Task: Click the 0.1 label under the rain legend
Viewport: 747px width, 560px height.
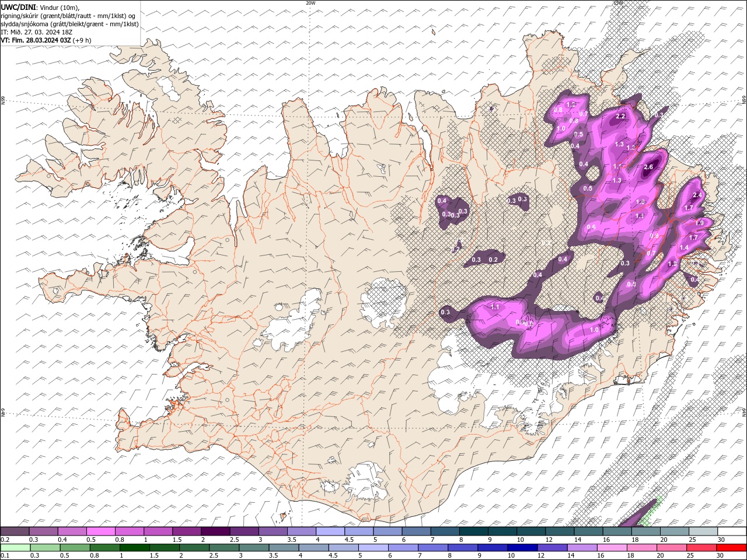Action: click(5, 556)
